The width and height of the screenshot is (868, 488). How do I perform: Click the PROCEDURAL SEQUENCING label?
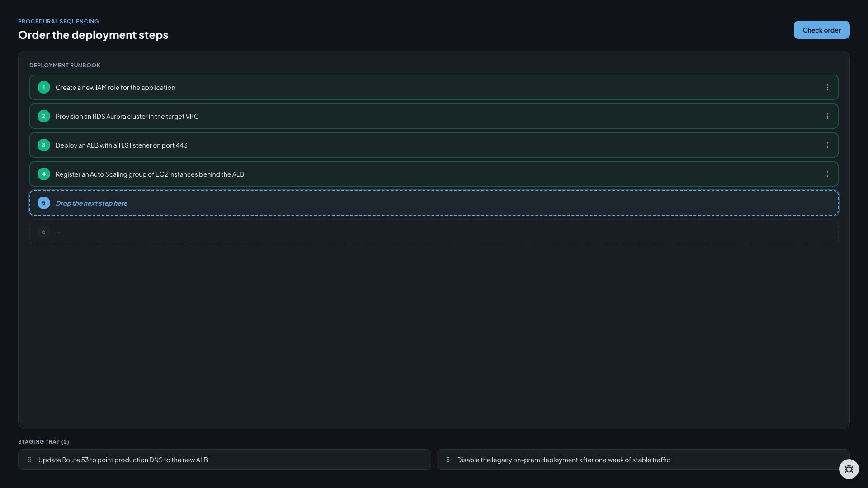point(58,21)
